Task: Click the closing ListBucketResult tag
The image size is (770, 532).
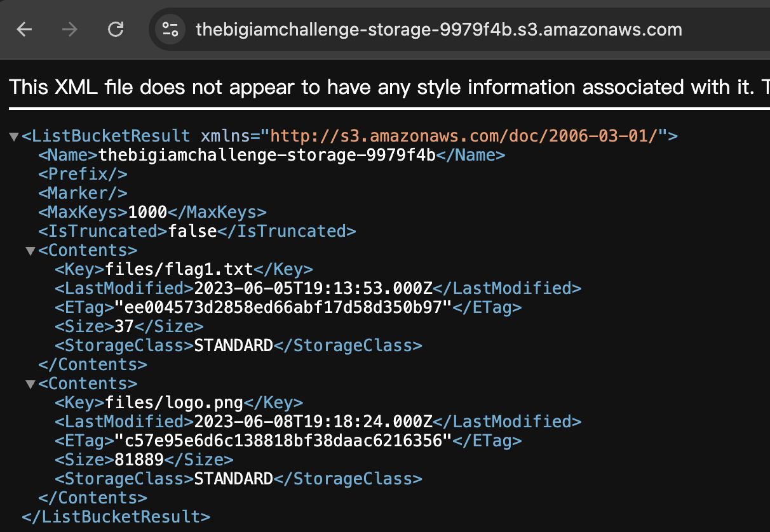Action: pyautogui.click(x=116, y=517)
